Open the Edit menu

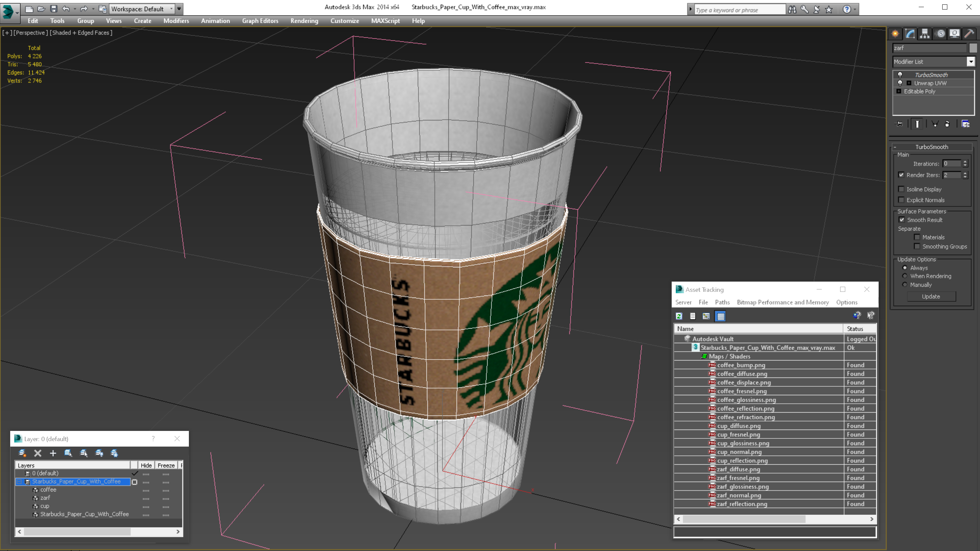point(33,21)
